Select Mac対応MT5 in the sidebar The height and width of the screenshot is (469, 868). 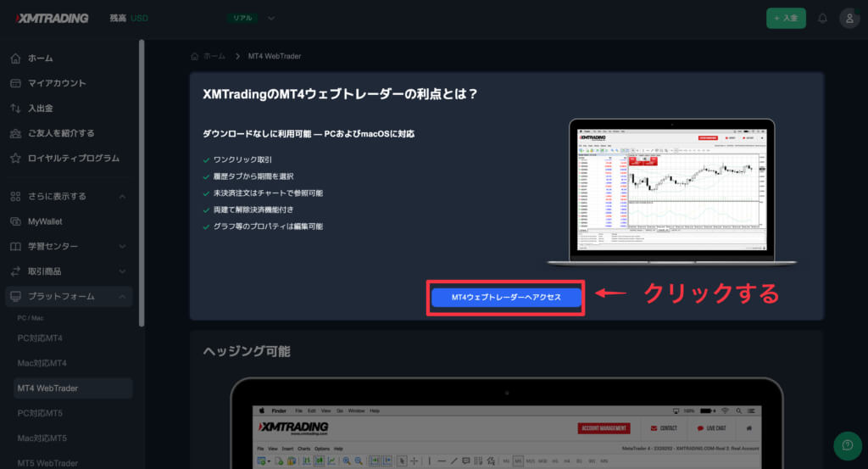pos(42,438)
